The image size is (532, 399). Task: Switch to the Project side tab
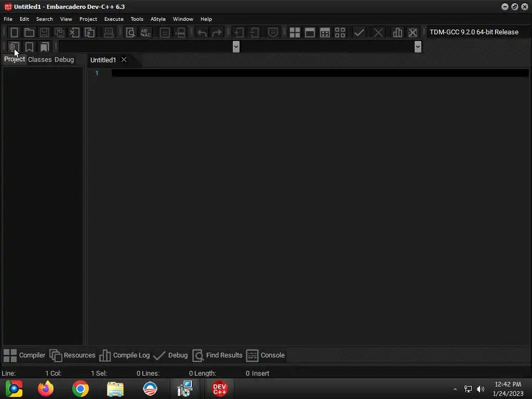(x=15, y=59)
